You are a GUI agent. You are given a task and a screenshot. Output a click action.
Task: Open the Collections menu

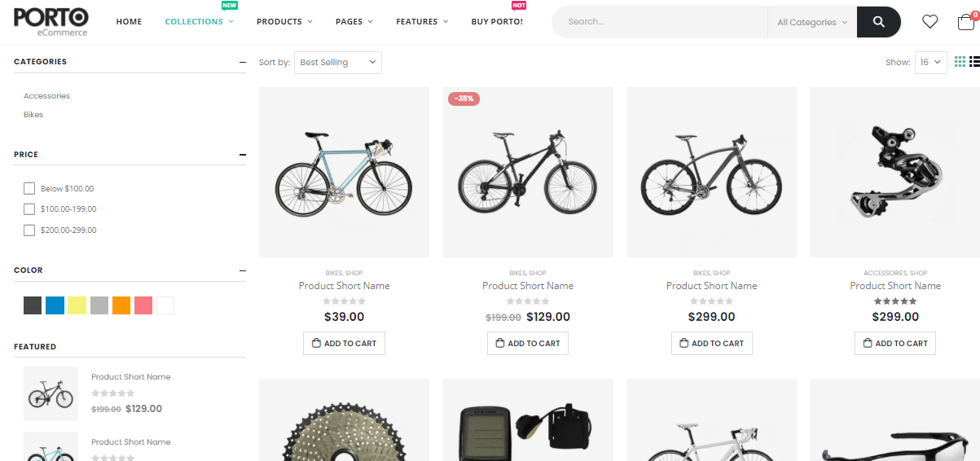point(199,22)
